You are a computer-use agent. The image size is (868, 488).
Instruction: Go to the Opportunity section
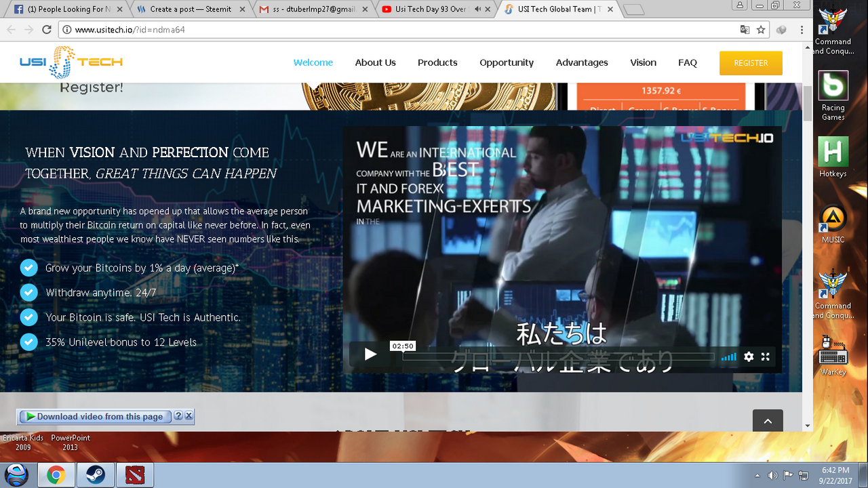coord(507,62)
